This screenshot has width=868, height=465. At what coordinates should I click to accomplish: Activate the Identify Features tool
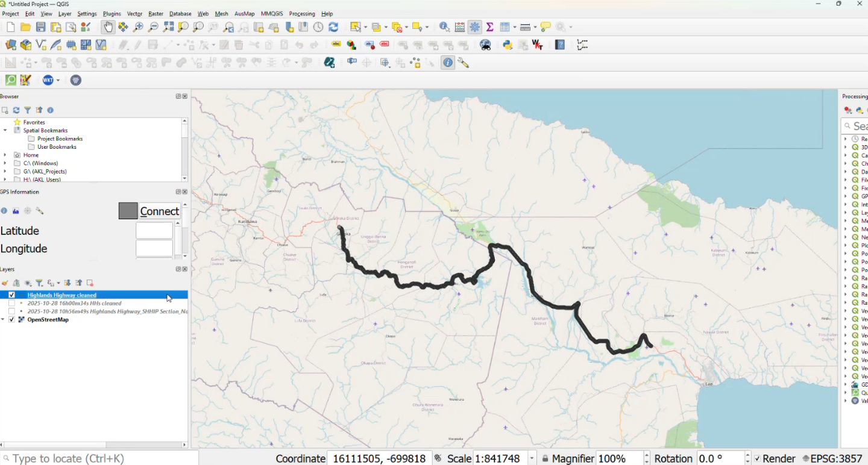coord(444,27)
